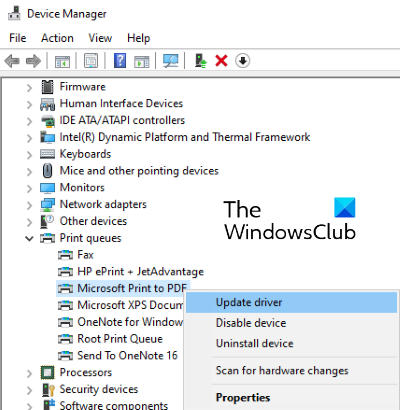The height and width of the screenshot is (410, 400).
Task: Open the Help menu
Action: [139, 38]
